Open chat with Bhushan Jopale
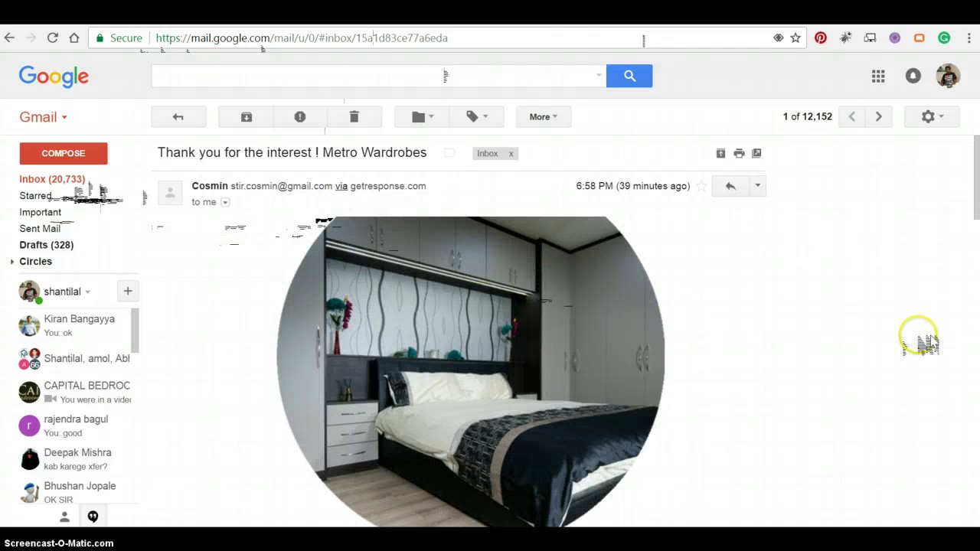Viewport: 980px width, 551px height. pos(75,492)
